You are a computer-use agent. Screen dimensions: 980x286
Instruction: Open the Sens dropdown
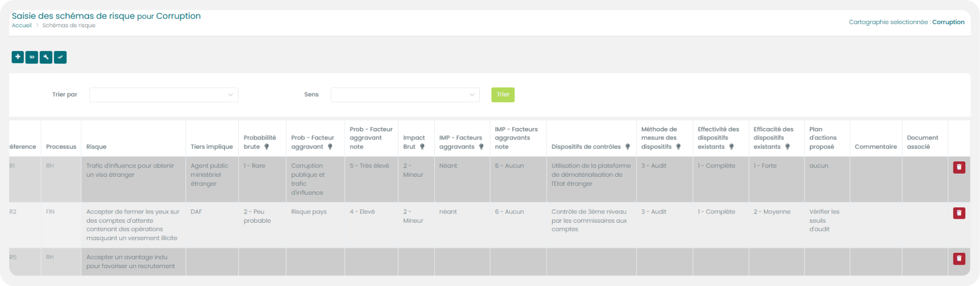click(x=405, y=94)
